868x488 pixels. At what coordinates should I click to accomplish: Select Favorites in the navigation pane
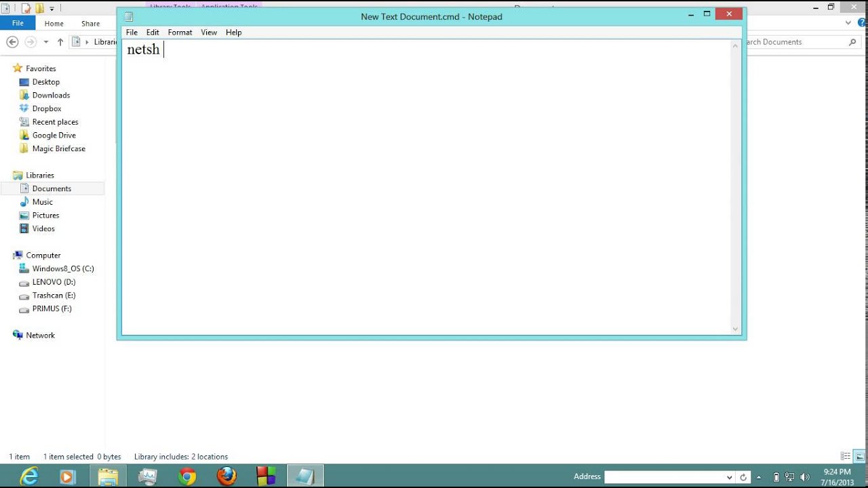click(x=41, y=68)
